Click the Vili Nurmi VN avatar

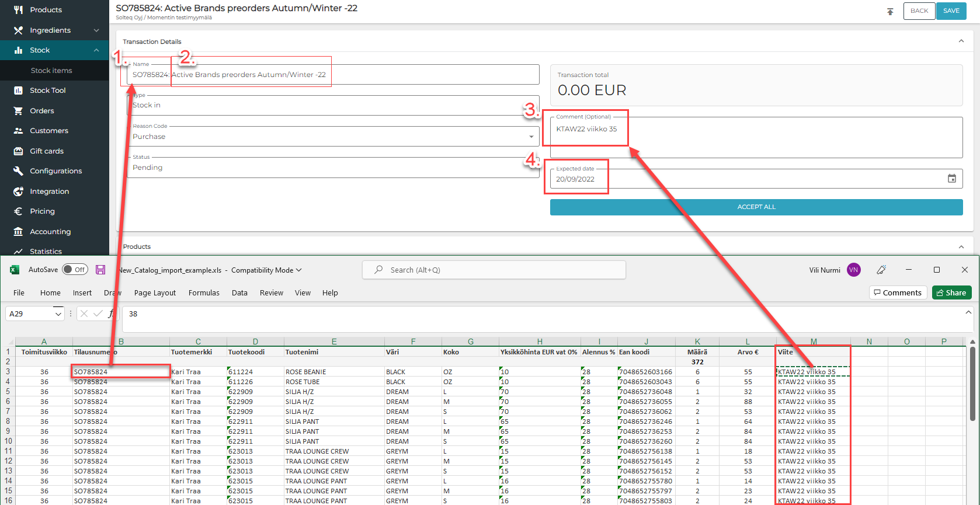853,270
